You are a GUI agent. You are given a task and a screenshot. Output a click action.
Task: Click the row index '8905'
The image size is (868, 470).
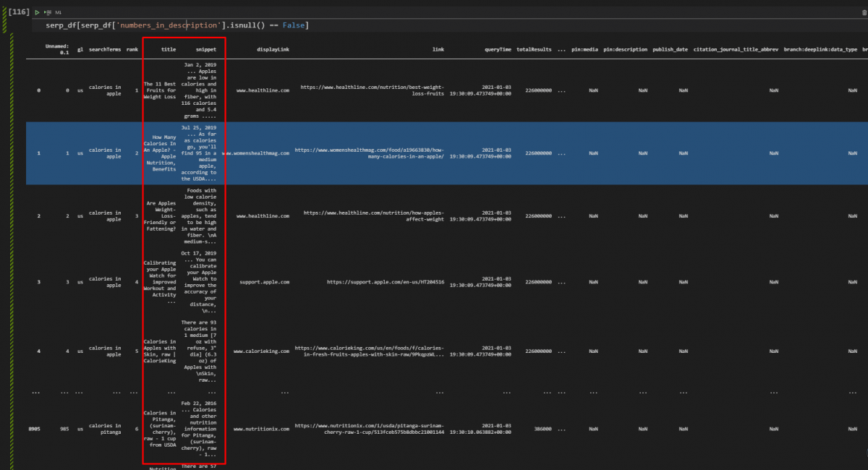point(35,429)
